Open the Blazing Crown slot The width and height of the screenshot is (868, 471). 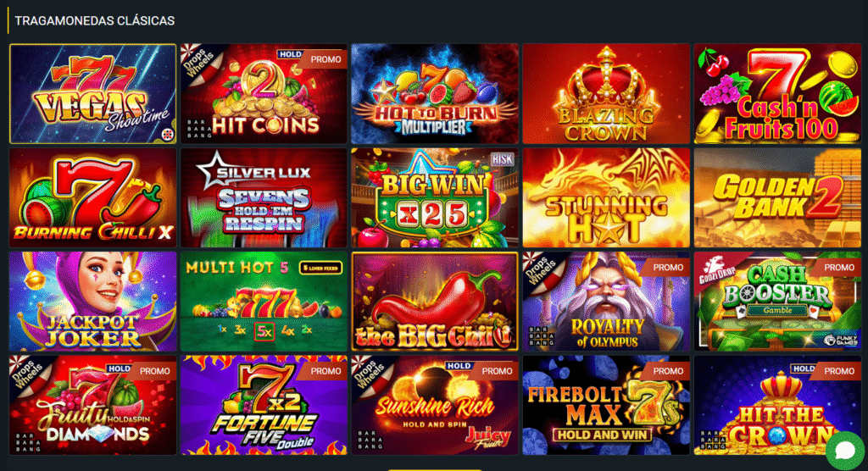[x=606, y=94]
